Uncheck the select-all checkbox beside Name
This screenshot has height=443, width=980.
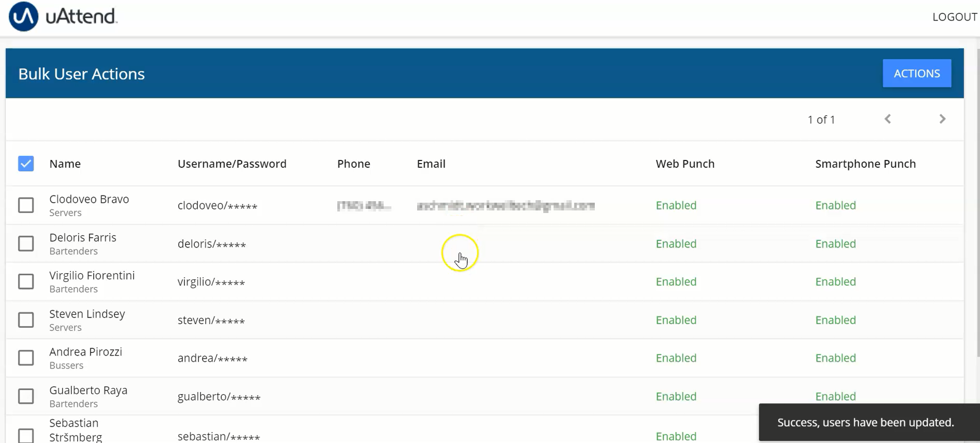[26, 164]
